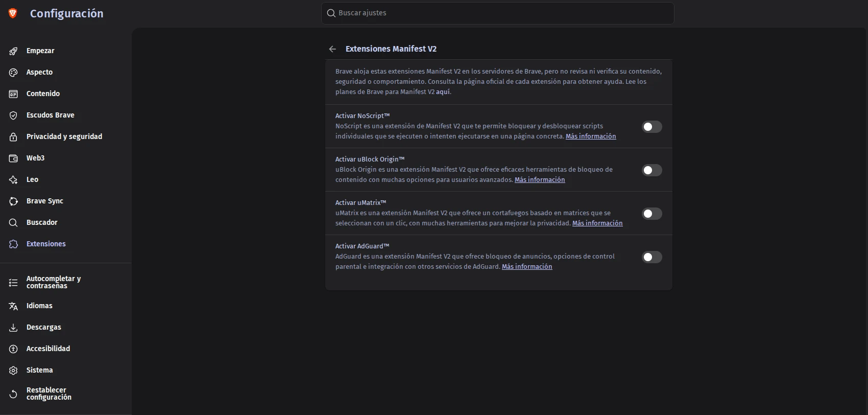Click the 'Extensiones Manifest V2' heading
Viewport: 868px width, 415px height.
point(391,49)
